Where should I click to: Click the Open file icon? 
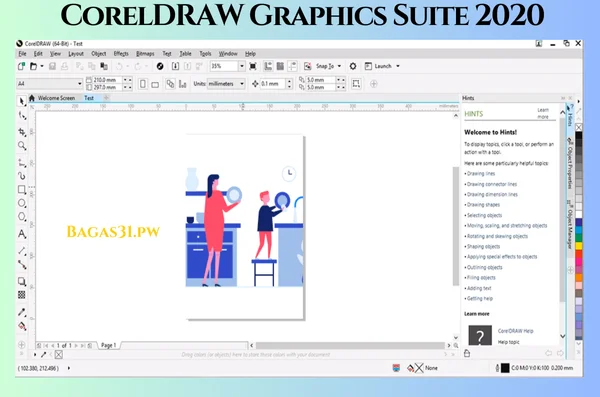(34, 66)
